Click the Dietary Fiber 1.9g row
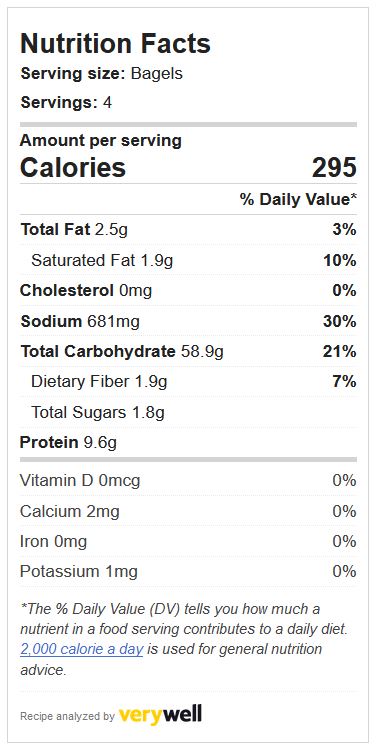383x755 pixels. click(x=188, y=382)
